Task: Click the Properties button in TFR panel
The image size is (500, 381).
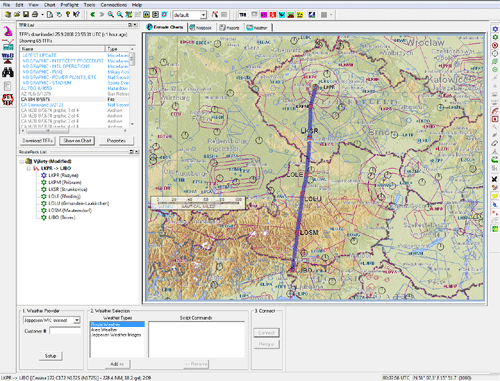Action: (x=116, y=141)
